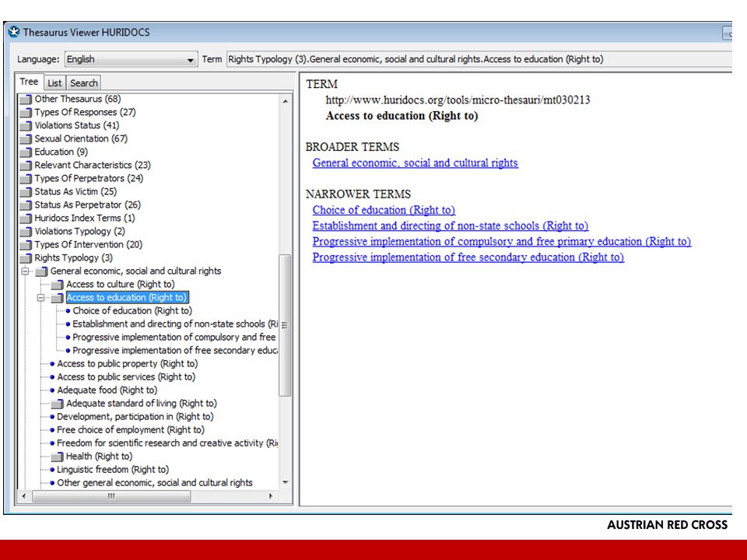Select Types Of Perpetrators (24) in tree

89,179
